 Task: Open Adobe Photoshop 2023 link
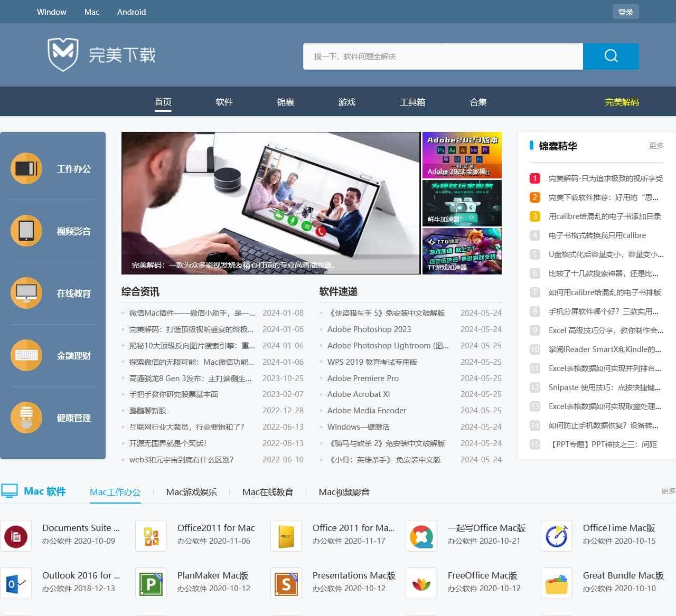point(369,329)
